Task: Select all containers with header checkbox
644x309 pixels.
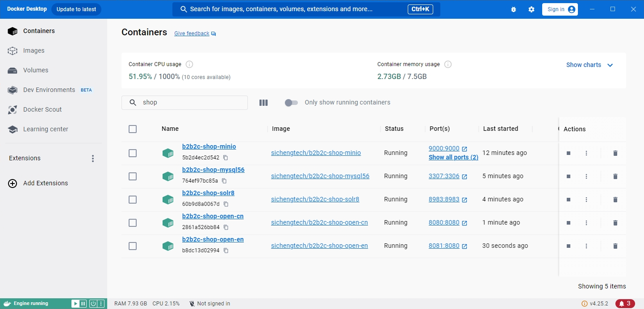Action: 133,129
